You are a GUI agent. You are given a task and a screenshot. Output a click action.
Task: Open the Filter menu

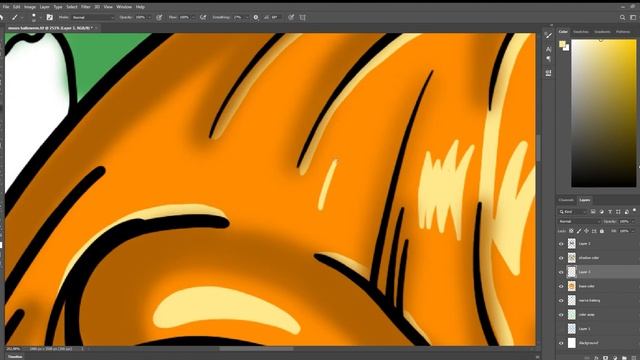pyautogui.click(x=85, y=7)
